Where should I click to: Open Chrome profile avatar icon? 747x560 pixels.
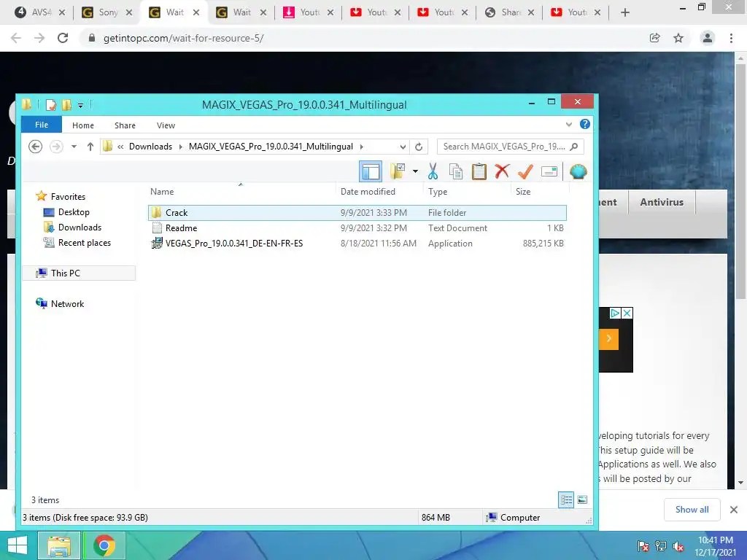click(x=708, y=38)
